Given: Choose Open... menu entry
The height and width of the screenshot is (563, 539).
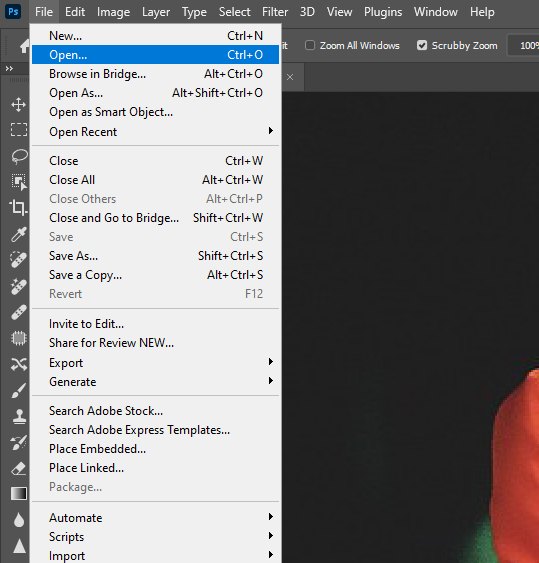Looking at the screenshot, I should click(155, 55).
